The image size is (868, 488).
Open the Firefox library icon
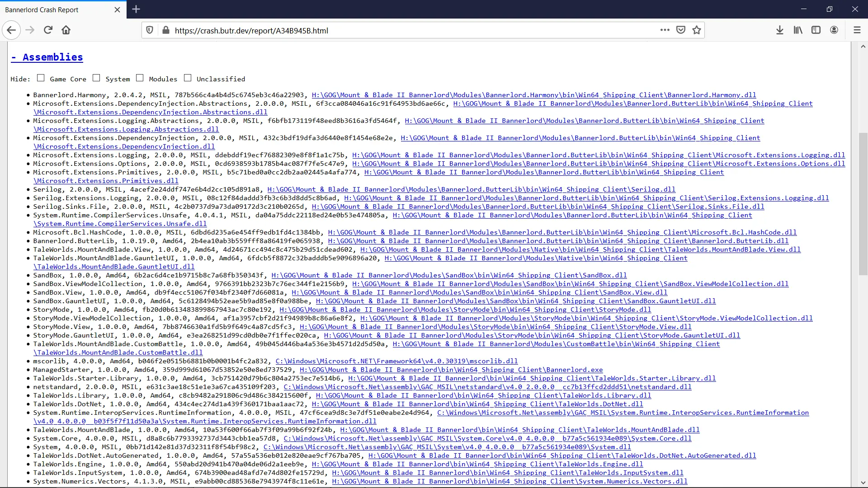(798, 30)
